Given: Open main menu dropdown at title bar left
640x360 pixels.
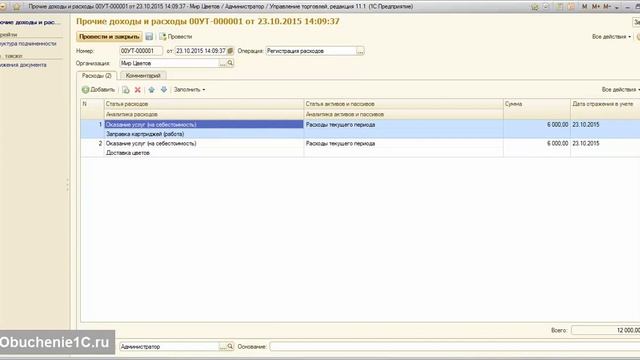Looking at the screenshot, I should pos(3,7).
